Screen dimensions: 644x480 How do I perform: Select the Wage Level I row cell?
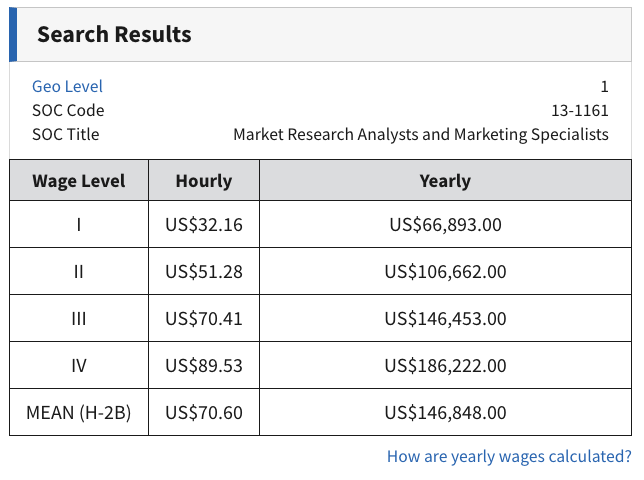pyautogui.click(x=79, y=225)
